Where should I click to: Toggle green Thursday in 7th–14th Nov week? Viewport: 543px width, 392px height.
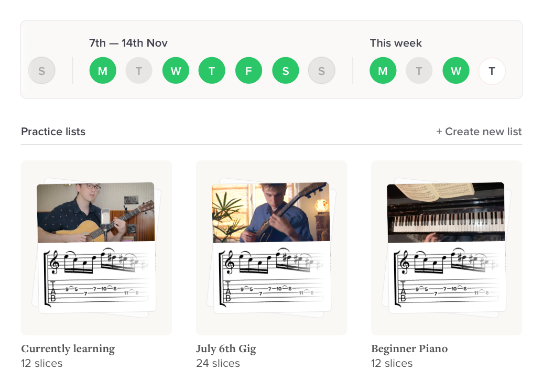[x=212, y=71]
